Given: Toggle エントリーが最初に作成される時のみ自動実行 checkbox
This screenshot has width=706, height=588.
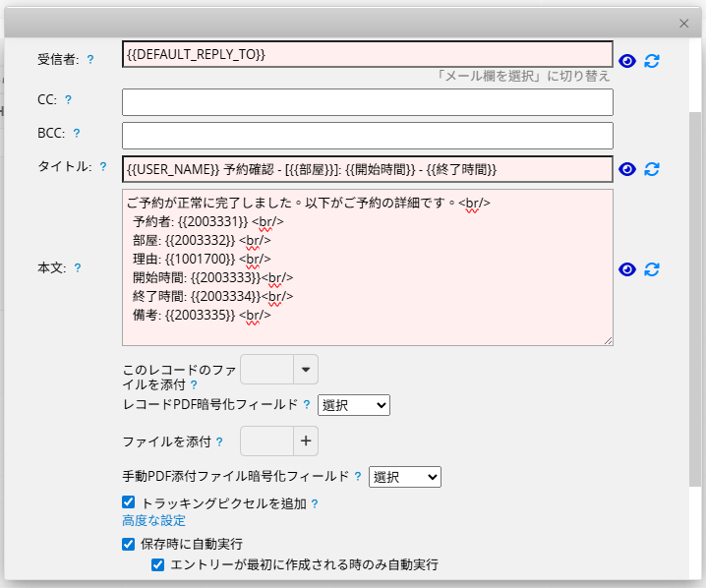Looking at the screenshot, I should coord(158,564).
